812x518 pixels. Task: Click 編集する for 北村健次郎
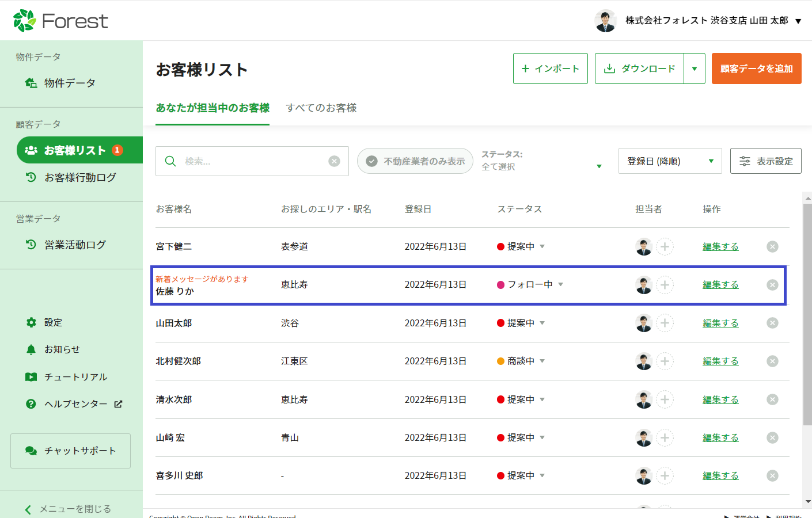[720, 361]
